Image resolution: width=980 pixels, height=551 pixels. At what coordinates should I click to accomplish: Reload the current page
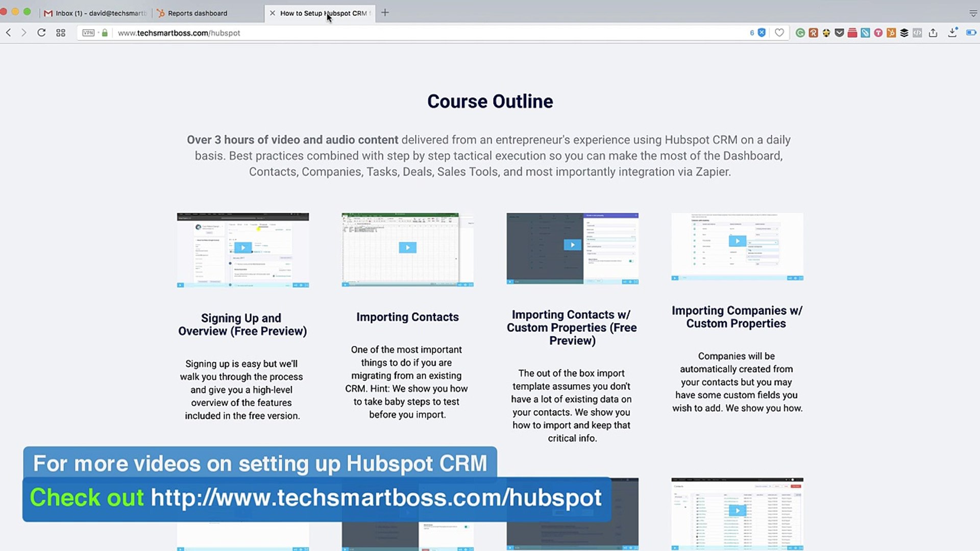[x=41, y=33]
